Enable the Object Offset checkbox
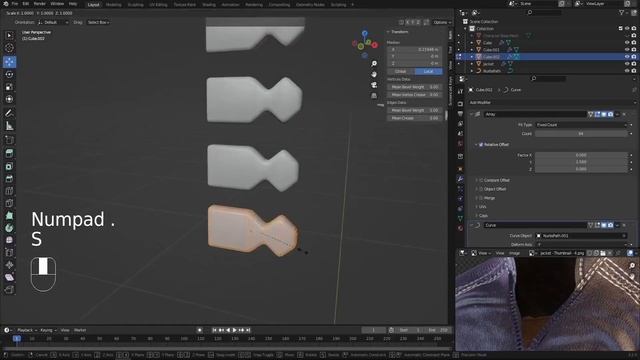This screenshot has height=360, width=640. (481, 189)
